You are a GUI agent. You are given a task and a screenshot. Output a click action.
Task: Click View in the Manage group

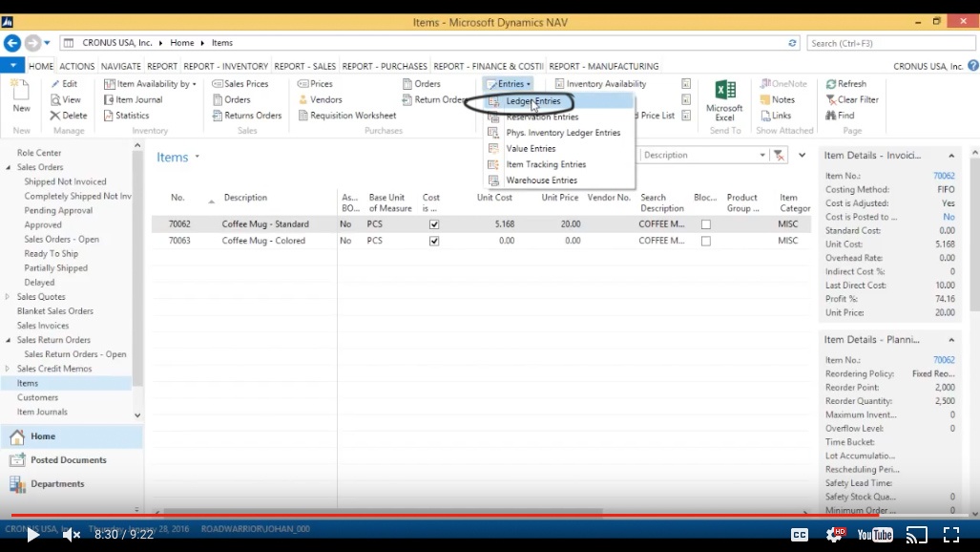click(x=65, y=99)
